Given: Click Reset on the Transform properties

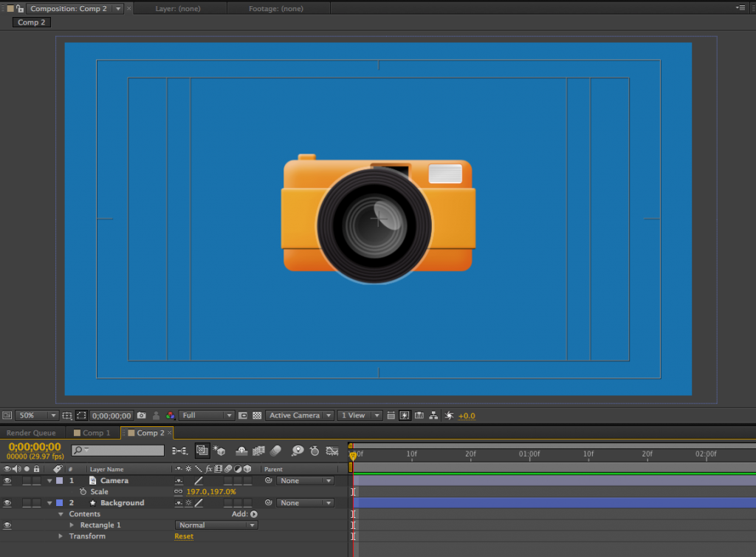Looking at the screenshot, I should [x=184, y=536].
